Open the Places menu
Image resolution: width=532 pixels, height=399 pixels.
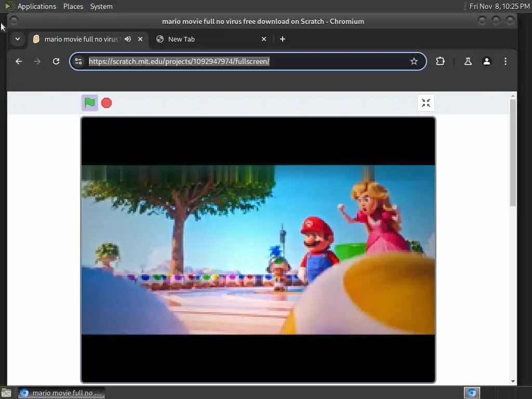tap(73, 6)
